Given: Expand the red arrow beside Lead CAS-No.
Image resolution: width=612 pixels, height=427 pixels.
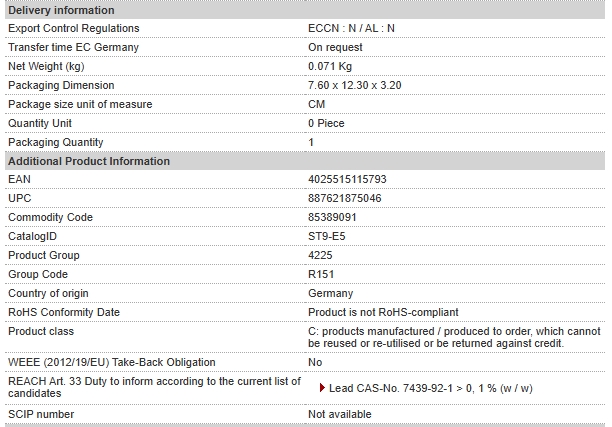Looking at the screenshot, I should pyautogui.click(x=322, y=388).
